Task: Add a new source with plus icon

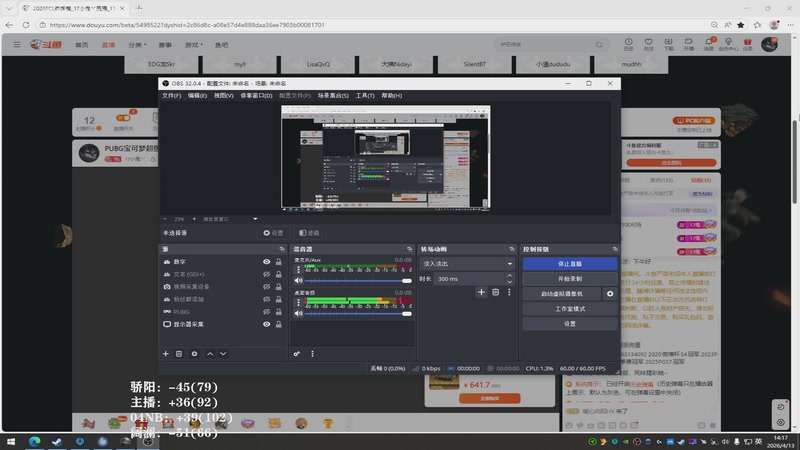Action: [x=165, y=354]
